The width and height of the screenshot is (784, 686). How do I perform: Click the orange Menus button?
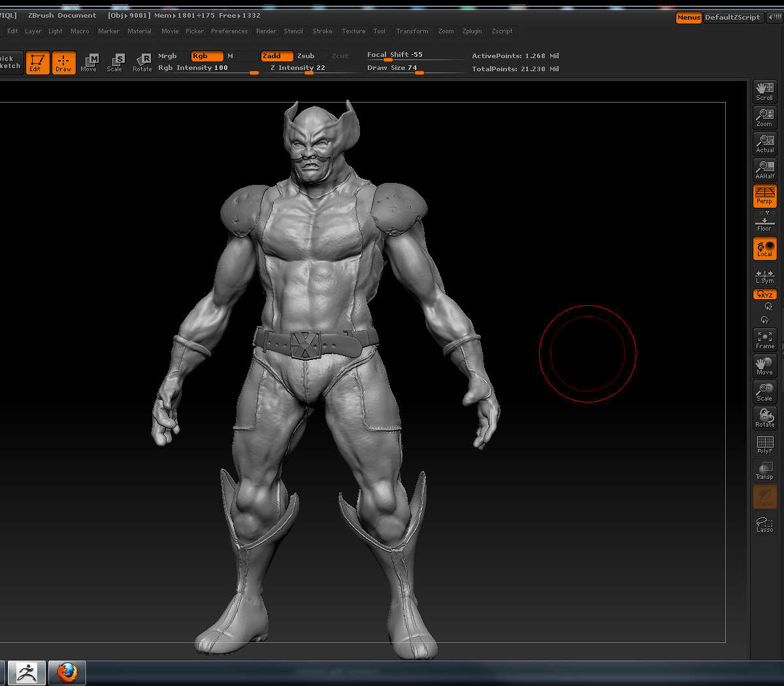(x=689, y=18)
